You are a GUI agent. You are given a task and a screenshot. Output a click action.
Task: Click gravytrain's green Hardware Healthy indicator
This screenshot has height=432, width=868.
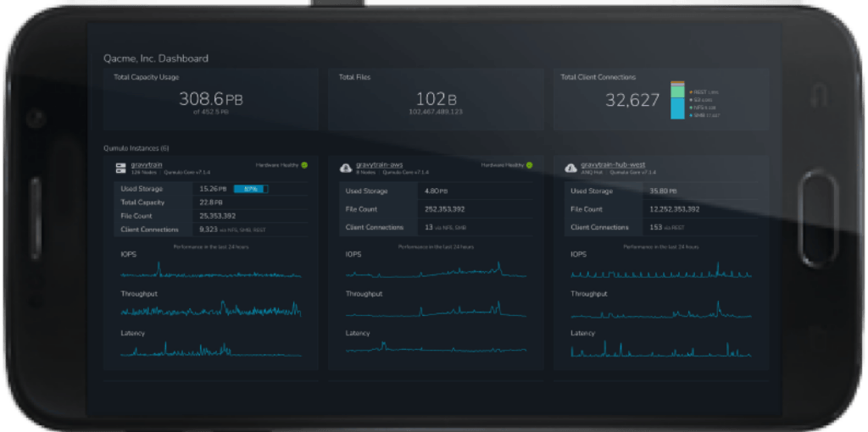point(304,165)
